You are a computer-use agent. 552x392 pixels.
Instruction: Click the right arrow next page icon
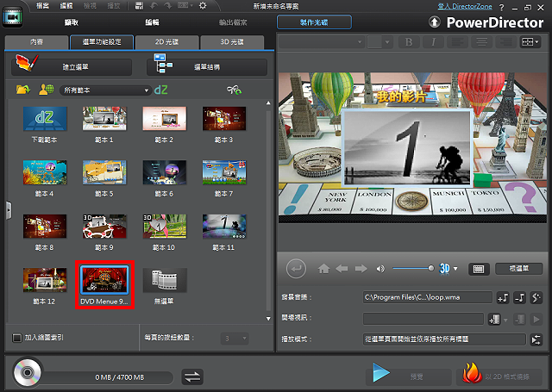click(x=361, y=269)
